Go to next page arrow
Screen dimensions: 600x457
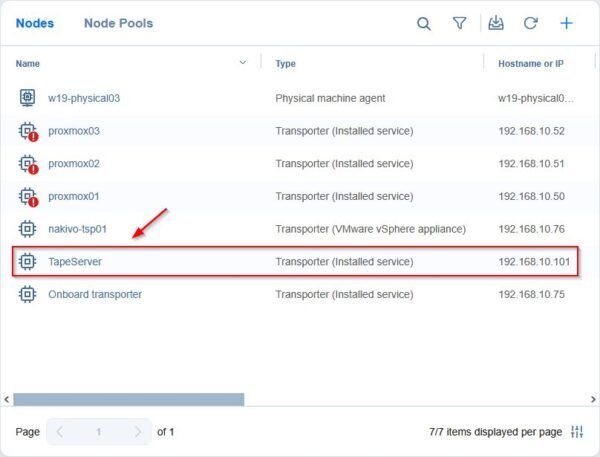point(138,432)
